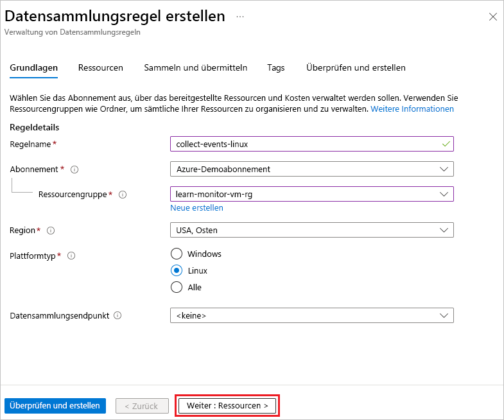
Task: Select the Alle platform type
Action: click(x=177, y=288)
